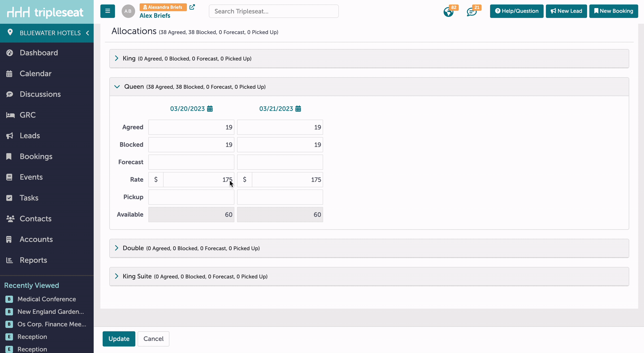Click the New Booking button
The height and width of the screenshot is (353, 644).
(x=614, y=11)
